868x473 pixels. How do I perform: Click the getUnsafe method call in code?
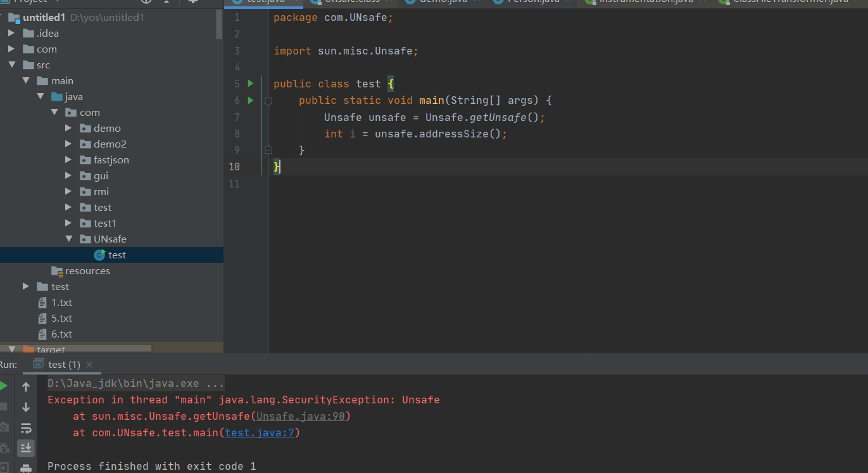tap(498, 117)
